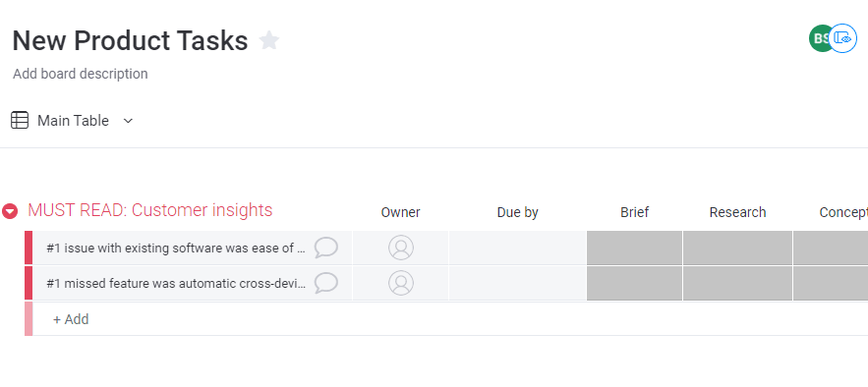
Task: Click the Research status cell in second row
Action: (x=737, y=283)
